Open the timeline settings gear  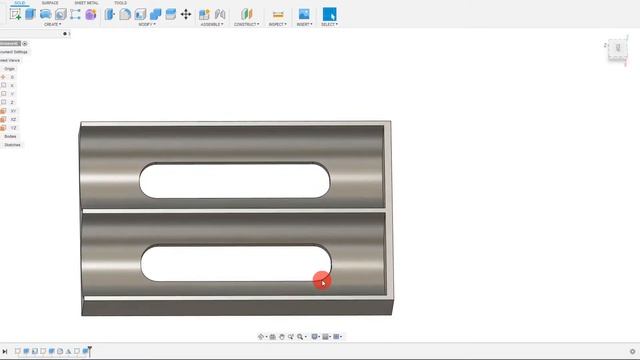632,351
